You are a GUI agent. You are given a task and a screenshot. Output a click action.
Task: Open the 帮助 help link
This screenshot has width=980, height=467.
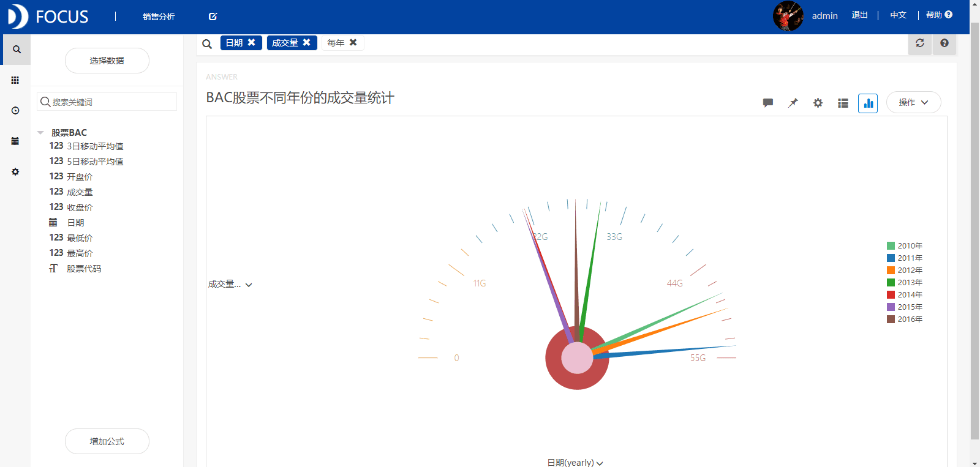[934, 15]
